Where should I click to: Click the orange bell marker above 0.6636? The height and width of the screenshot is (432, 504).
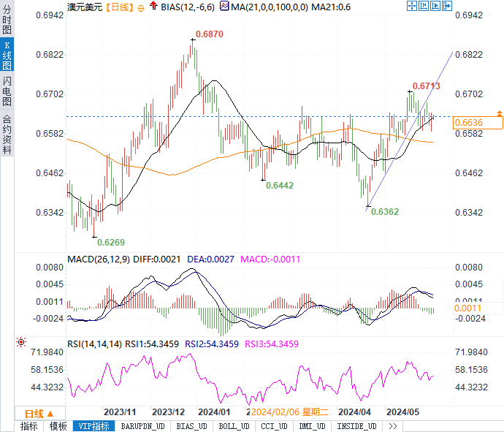point(499,113)
